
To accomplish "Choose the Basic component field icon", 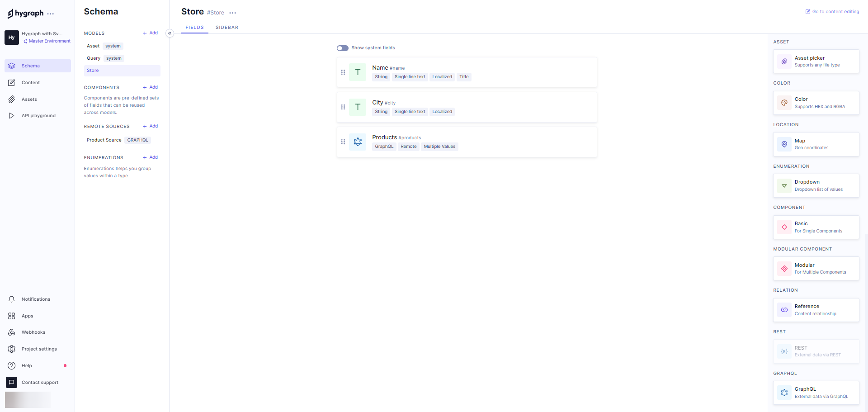I will [784, 227].
